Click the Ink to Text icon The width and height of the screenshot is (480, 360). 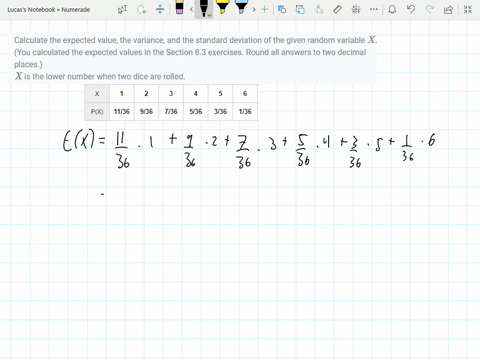[x=319, y=9]
